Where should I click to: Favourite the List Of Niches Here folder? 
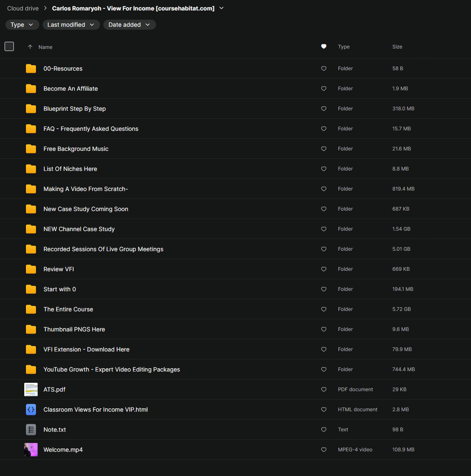click(324, 169)
